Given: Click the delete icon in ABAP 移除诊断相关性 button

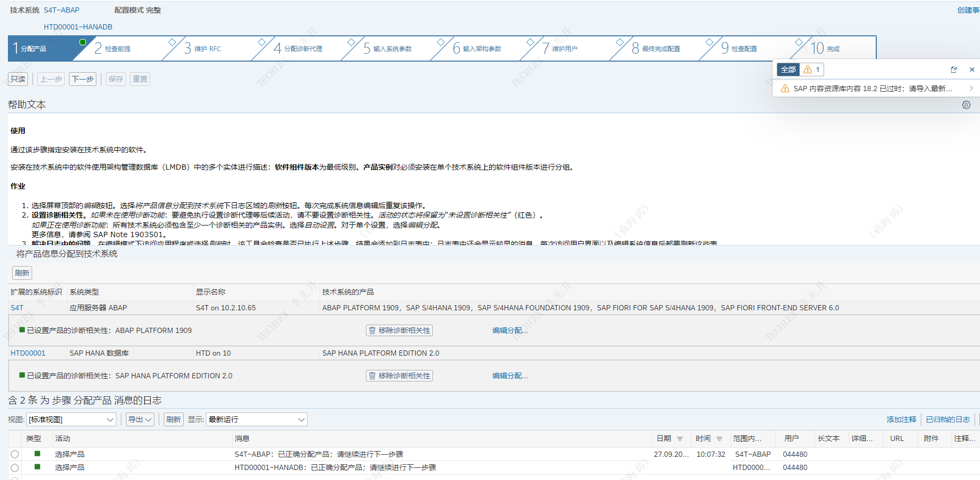Looking at the screenshot, I should (x=372, y=330).
